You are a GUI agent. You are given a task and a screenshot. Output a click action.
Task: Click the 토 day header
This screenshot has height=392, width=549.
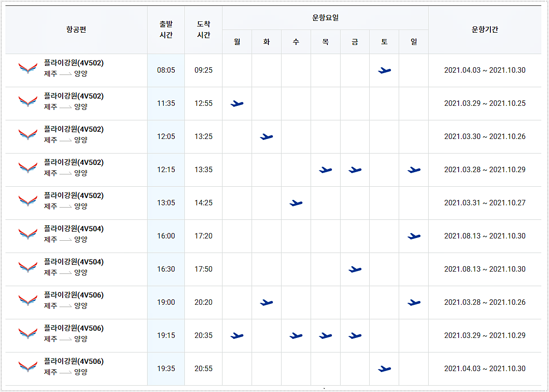tap(384, 42)
